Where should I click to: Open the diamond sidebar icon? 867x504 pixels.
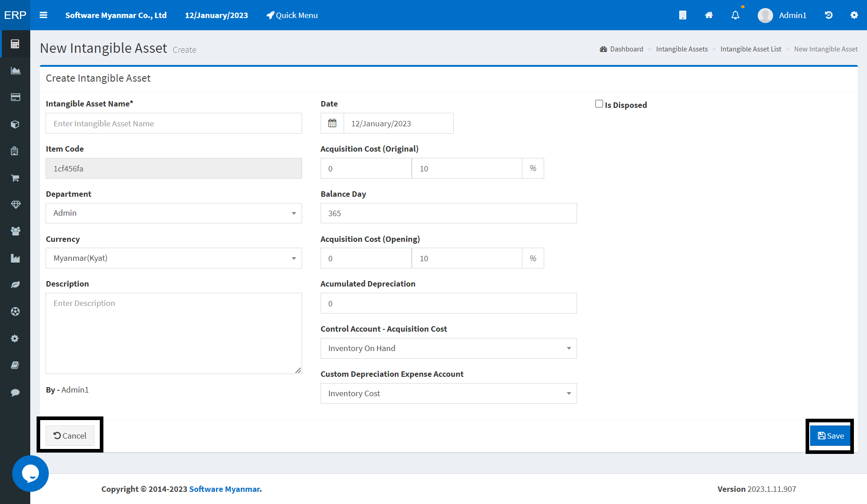15,204
